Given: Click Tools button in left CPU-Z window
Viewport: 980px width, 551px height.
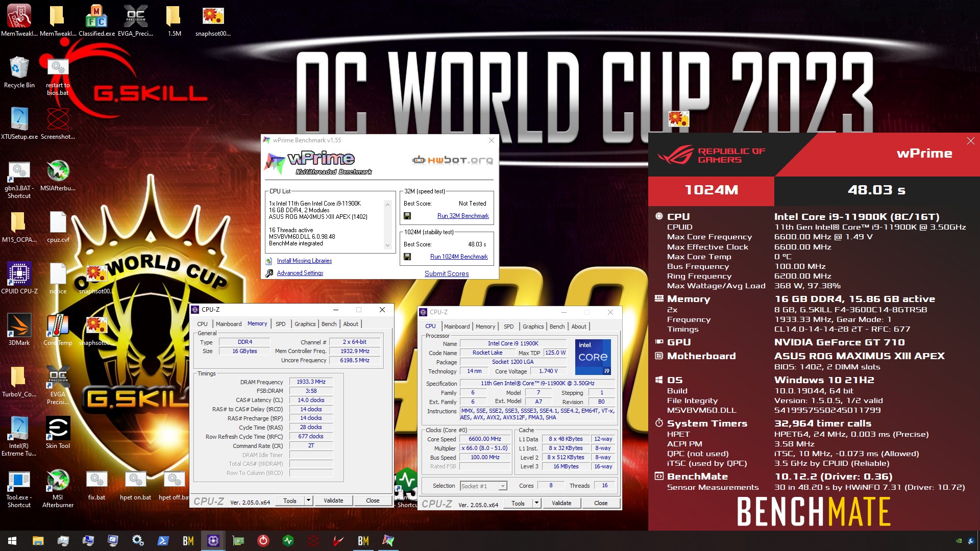Looking at the screenshot, I should tap(290, 500).
